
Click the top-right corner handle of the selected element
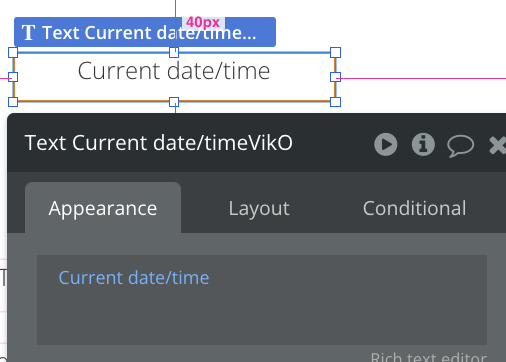[335, 52]
